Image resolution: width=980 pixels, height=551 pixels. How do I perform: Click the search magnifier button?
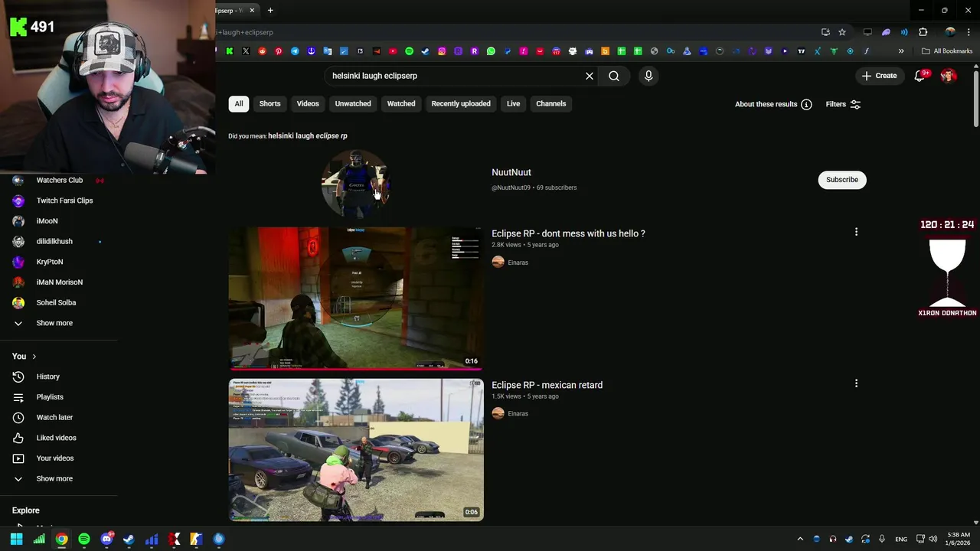(x=614, y=76)
